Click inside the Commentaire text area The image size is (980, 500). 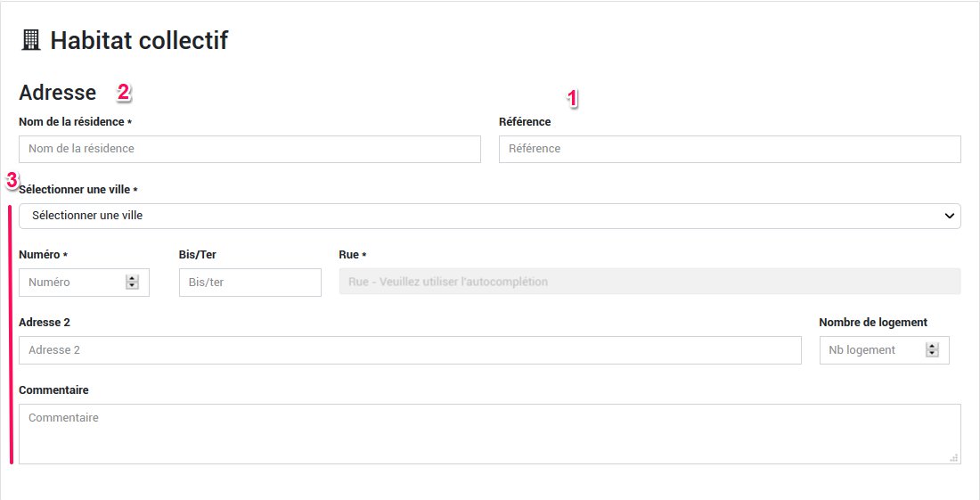pyautogui.click(x=488, y=434)
